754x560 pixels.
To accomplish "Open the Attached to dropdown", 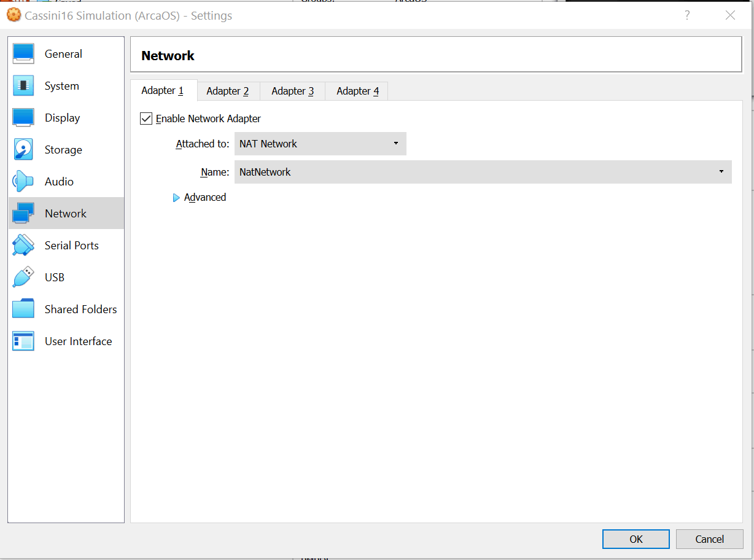I will pos(321,144).
